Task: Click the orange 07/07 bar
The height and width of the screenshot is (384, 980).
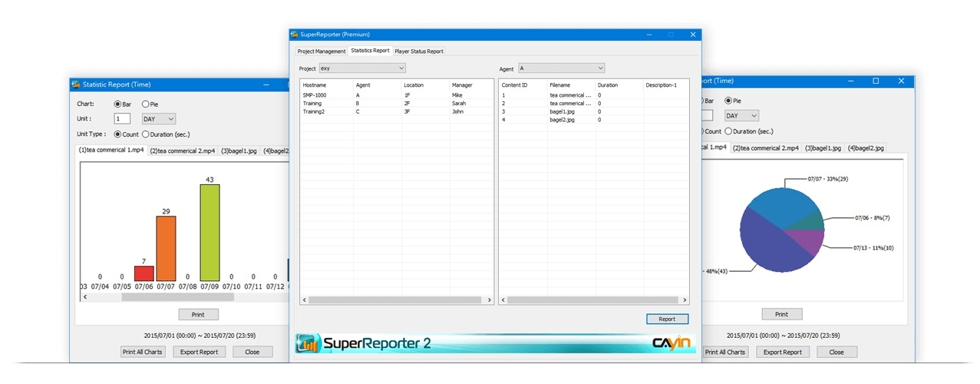Action: click(167, 249)
